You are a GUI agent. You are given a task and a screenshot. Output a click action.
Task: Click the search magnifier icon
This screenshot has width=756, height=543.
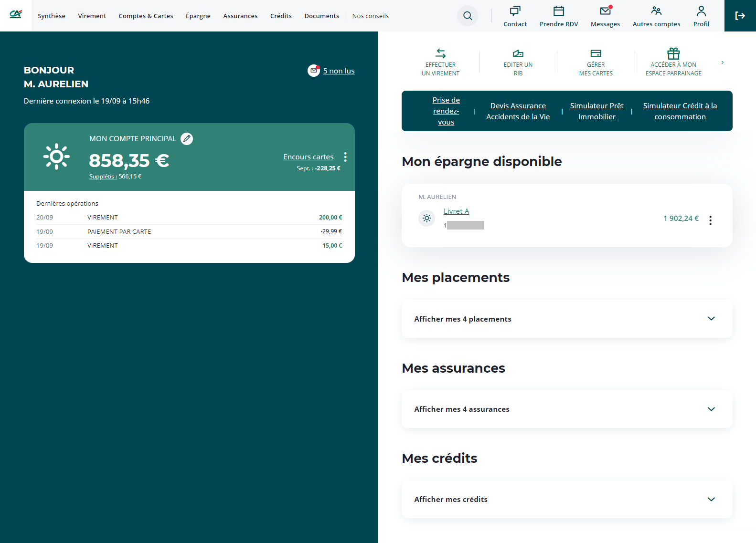468,16
